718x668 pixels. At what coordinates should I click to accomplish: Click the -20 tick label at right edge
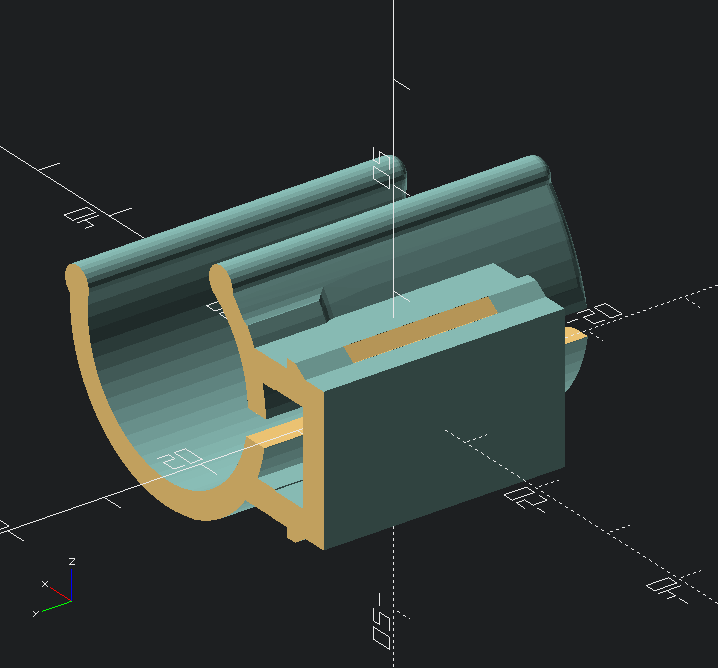pyautogui.click(x=602, y=315)
